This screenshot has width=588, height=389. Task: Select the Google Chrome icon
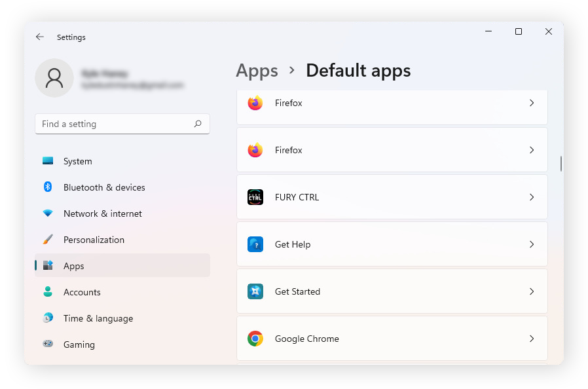tap(255, 339)
